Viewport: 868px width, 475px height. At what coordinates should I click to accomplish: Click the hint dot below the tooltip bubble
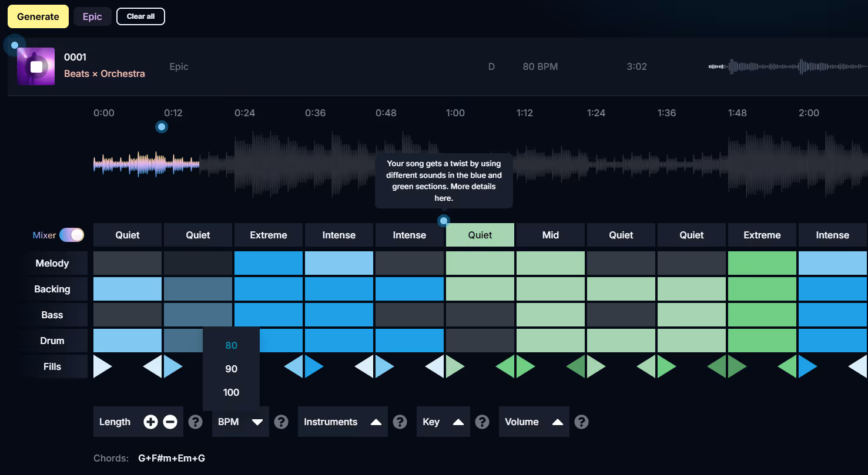click(444, 221)
